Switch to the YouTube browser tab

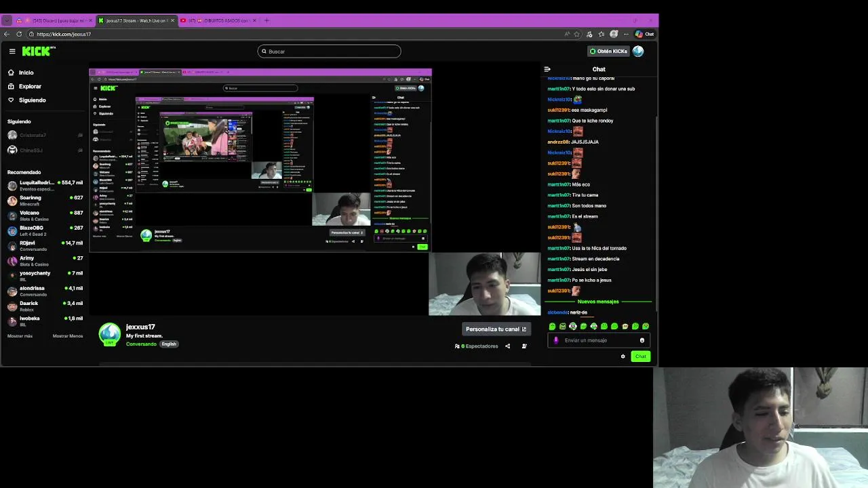tap(218, 20)
